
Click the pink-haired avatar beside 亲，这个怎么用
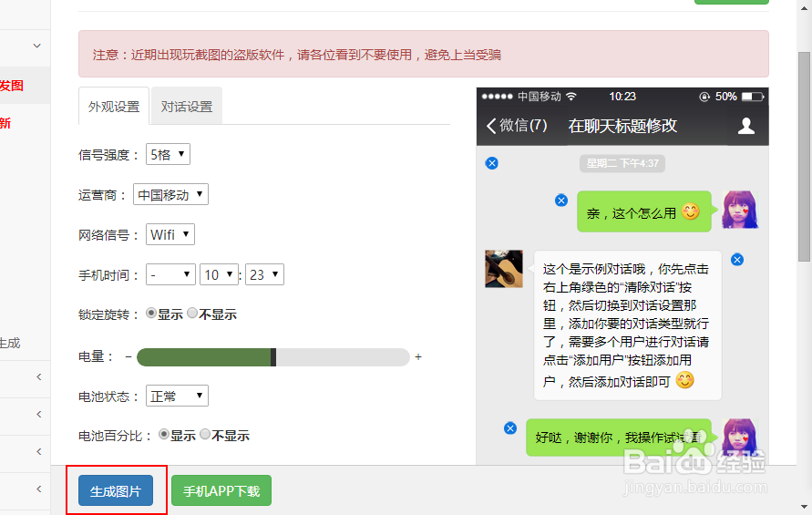[740, 210]
